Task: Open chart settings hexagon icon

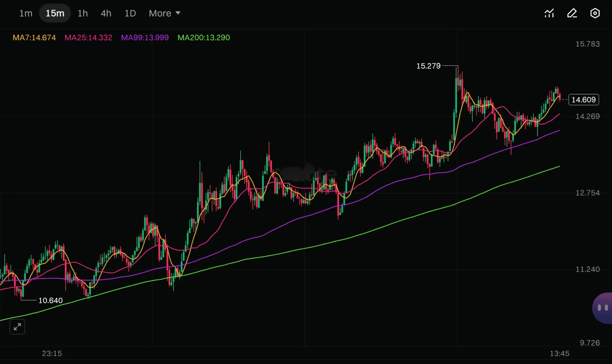Action: click(x=595, y=13)
